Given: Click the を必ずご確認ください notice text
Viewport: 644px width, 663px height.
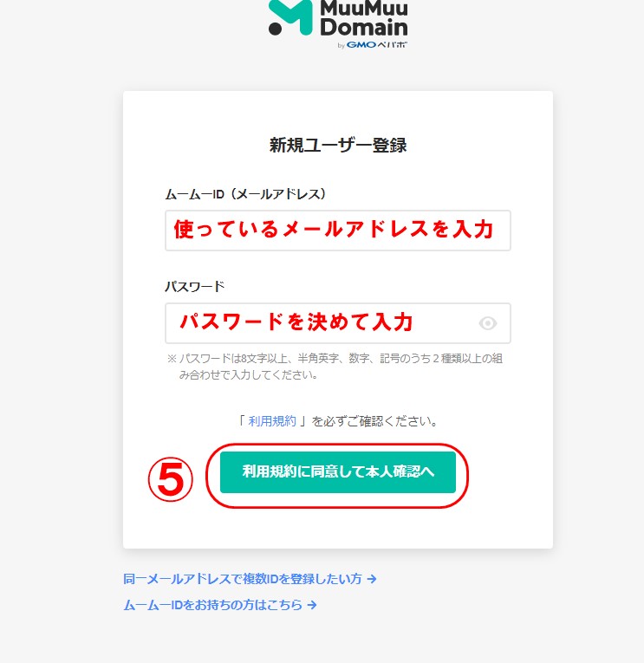Looking at the screenshot, I should click(x=374, y=421).
